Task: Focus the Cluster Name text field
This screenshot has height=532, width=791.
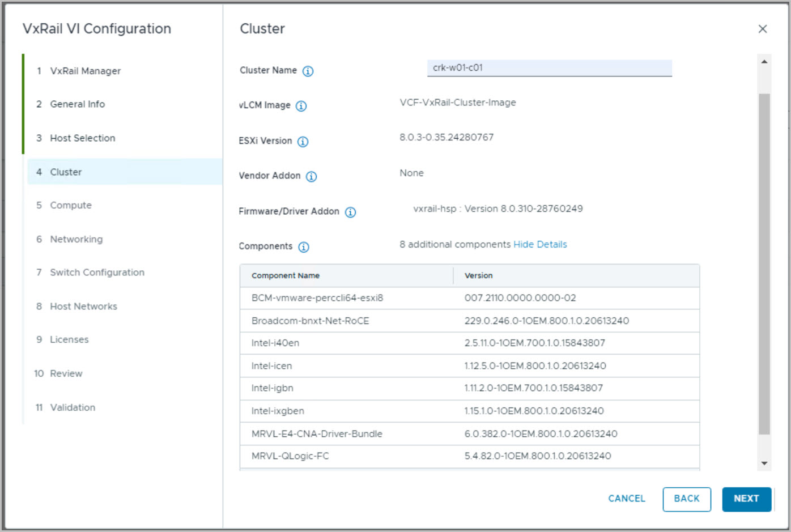Action: click(548, 68)
